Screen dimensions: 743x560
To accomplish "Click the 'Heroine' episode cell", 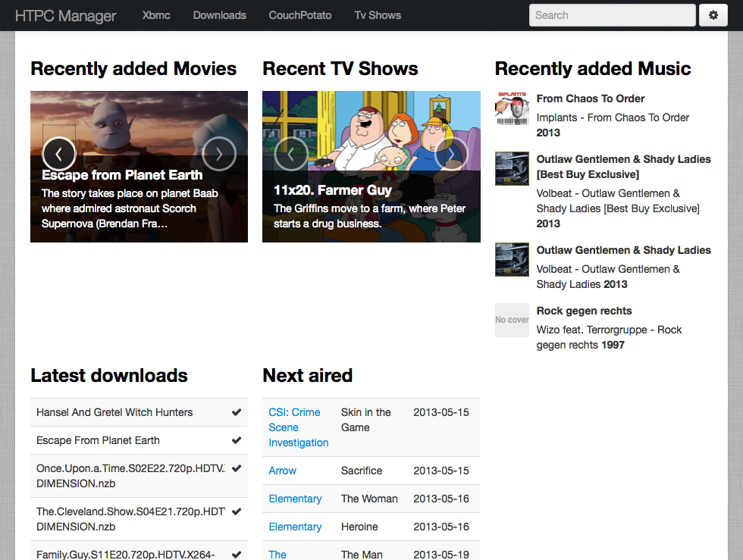I will (x=359, y=527).
